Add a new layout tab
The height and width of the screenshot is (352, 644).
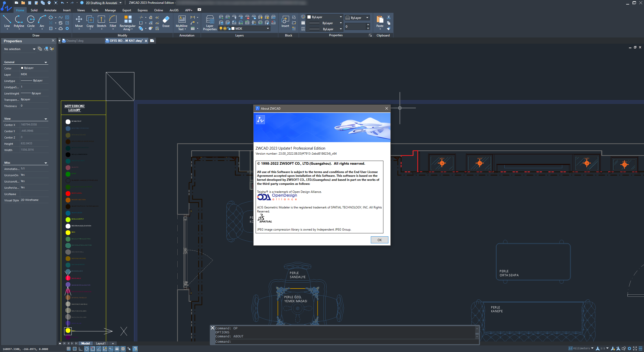point(113,343)
